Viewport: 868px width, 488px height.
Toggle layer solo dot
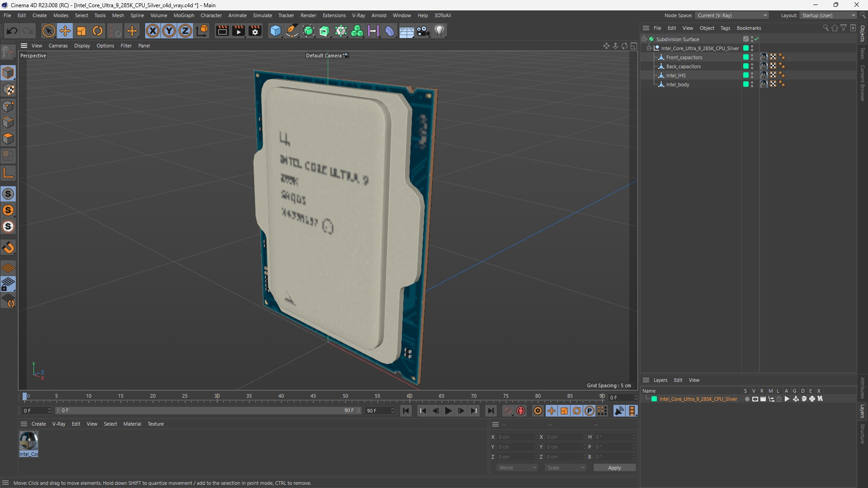(x=747, y=399)
